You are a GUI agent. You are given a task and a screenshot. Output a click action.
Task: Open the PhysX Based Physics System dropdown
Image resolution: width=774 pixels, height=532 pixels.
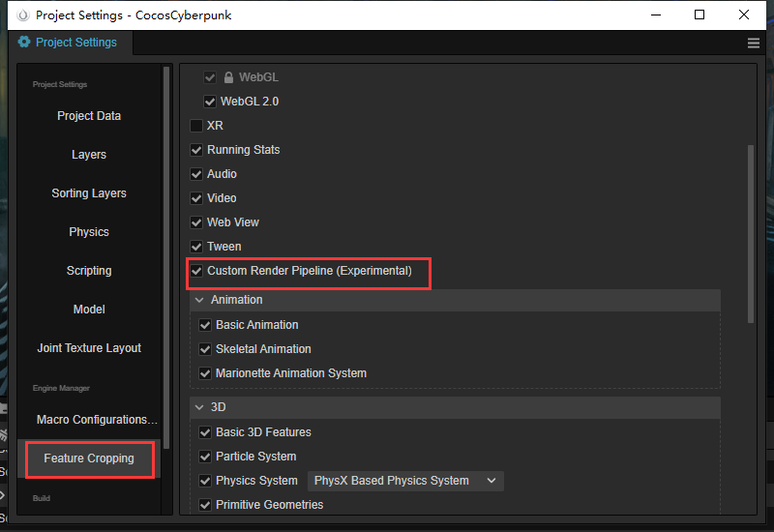point(405,481)
